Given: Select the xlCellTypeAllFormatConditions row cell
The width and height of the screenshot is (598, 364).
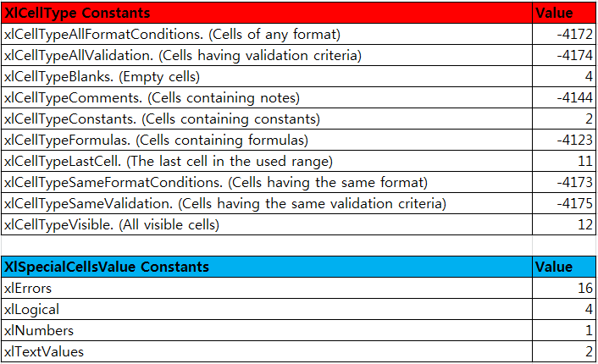Looking at the screenshot, I should [x=267, y=35].
